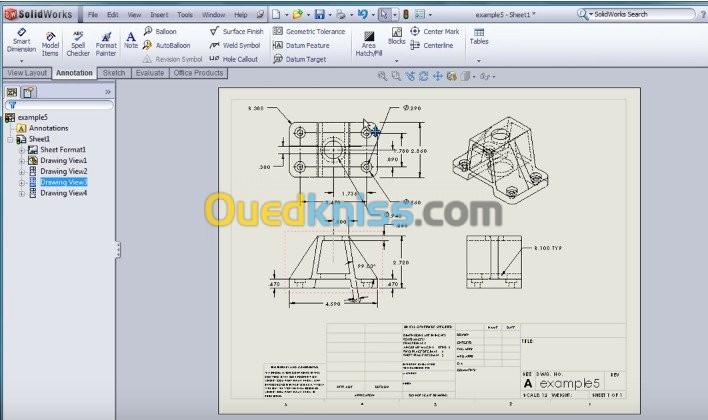The width and height of the screenshot is (708, 420).
Task: Click the Rotate view icon
Action: point(424,76)
